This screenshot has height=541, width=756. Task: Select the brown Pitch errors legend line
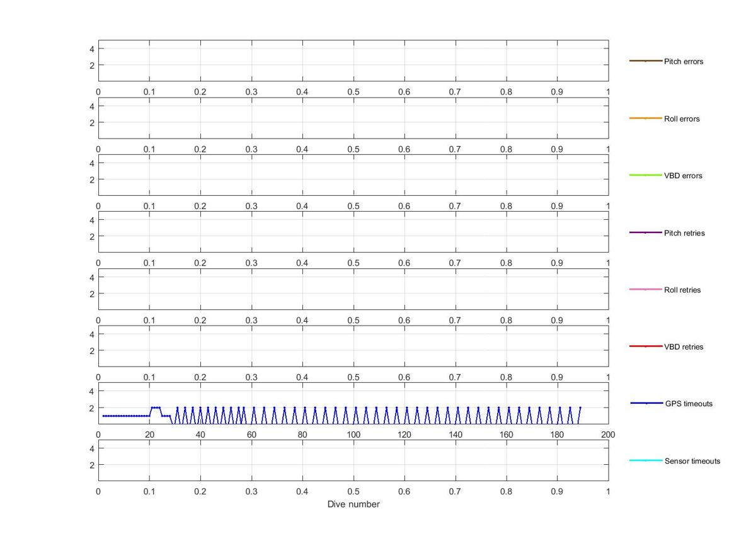pos(646,61)
